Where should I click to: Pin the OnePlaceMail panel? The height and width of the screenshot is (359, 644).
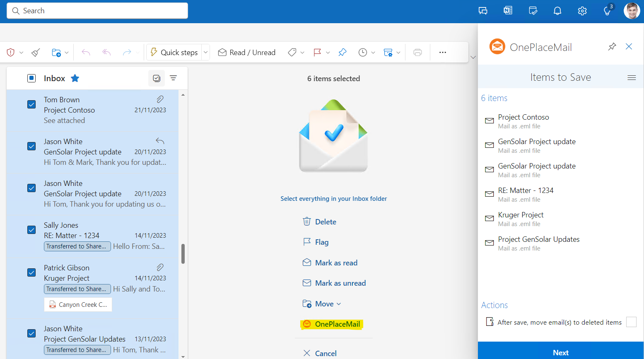(x=612, y=47)
